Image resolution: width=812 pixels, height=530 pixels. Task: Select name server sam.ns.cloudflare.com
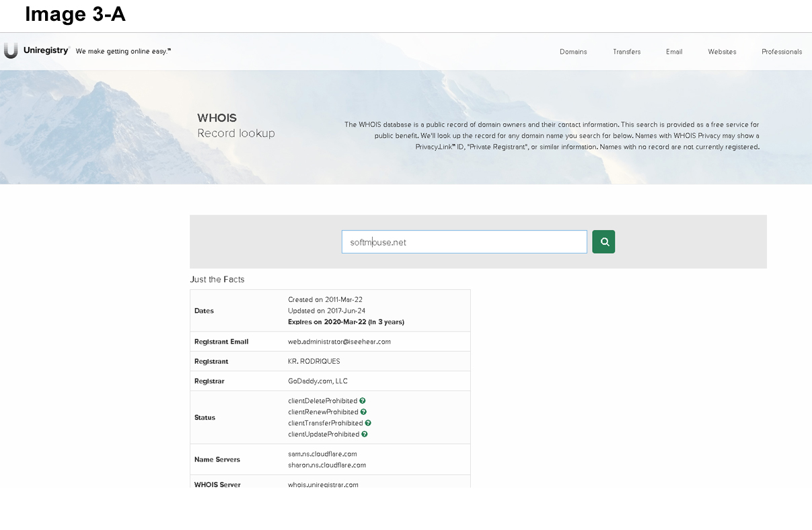tap(322, 454)
